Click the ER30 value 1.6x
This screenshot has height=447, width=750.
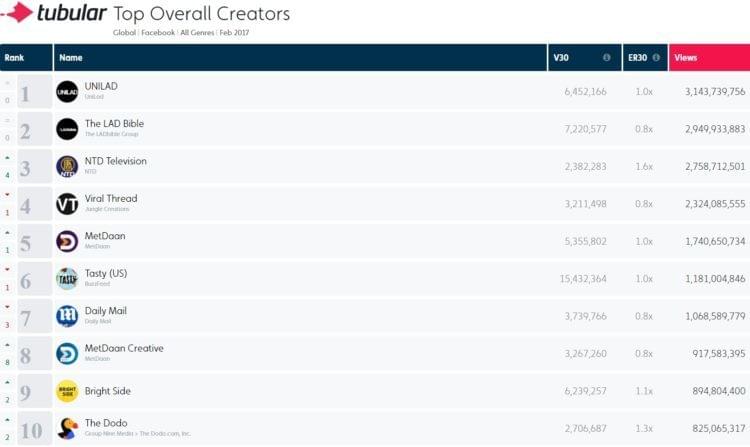pos(644,166)
